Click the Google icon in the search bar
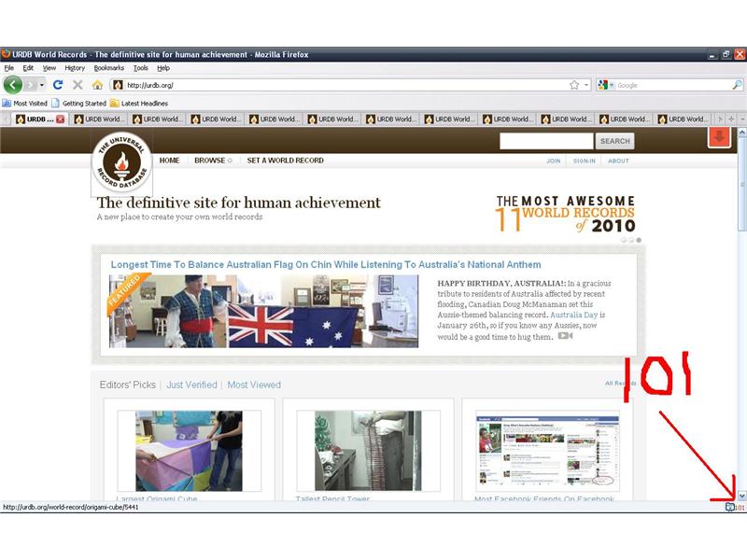Image resolution: width=747 pixels, height=560 pixels. point(605,84)
